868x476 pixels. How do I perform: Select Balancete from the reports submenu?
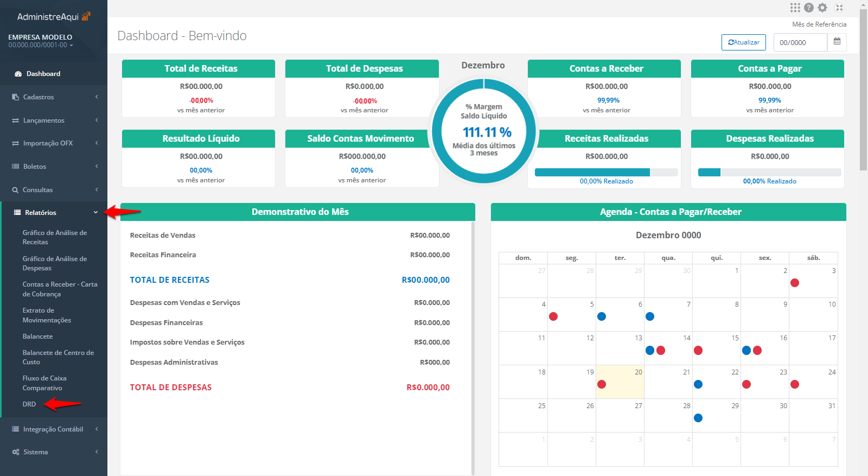[37, 337]
